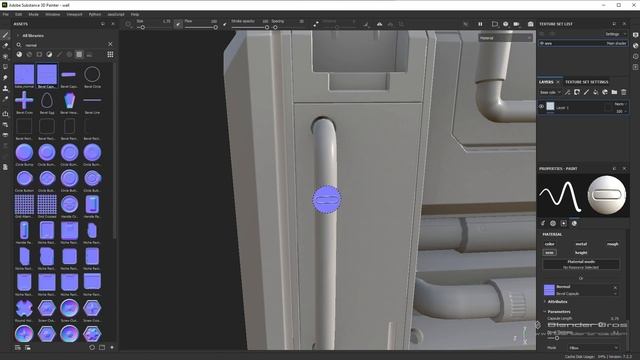
Task: Open the Help menu
Action: 135,14
